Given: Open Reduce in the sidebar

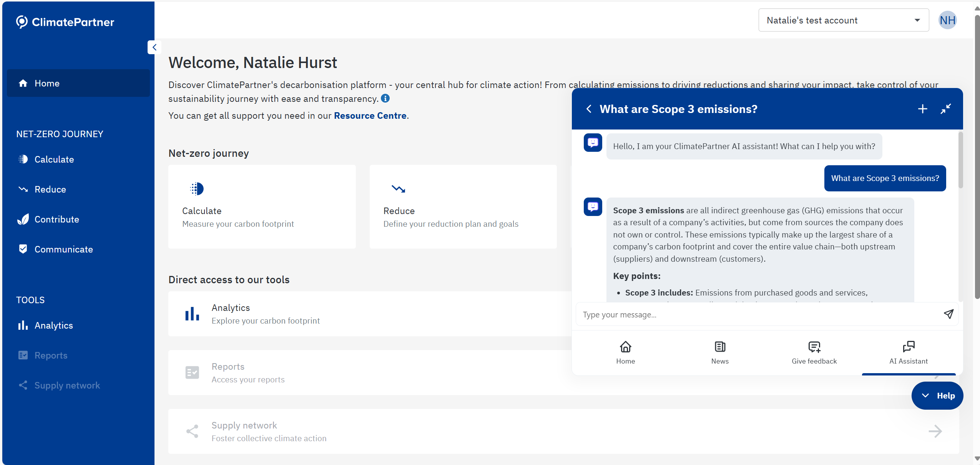Looking at the screenshot, I should click(50, 189).
